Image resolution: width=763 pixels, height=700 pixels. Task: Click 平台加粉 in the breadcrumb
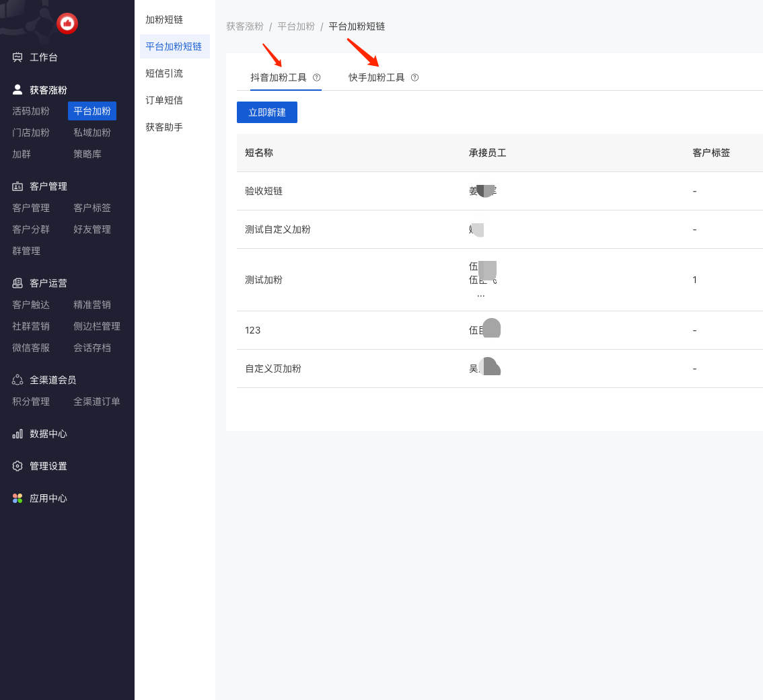(x=296, y=26)
